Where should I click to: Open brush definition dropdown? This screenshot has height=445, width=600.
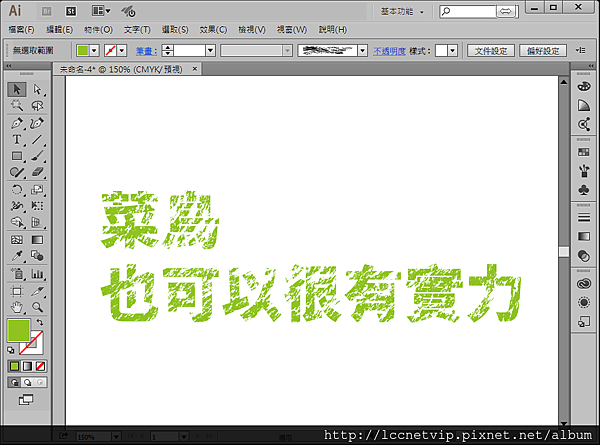pos(362,51)
